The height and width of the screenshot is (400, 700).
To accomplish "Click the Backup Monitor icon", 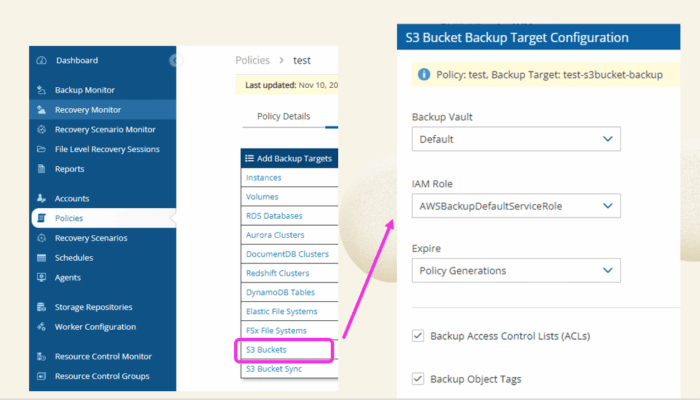I will point(41,90).
